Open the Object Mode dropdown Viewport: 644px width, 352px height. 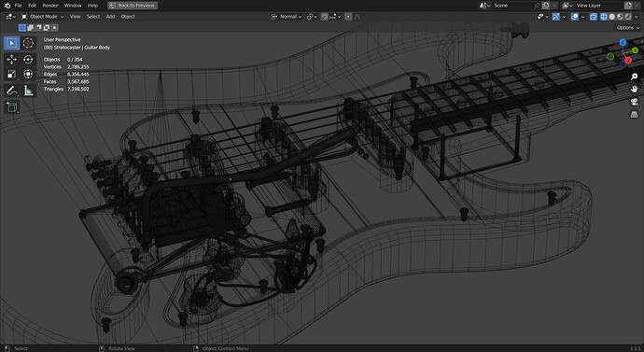tap(43, 17)
